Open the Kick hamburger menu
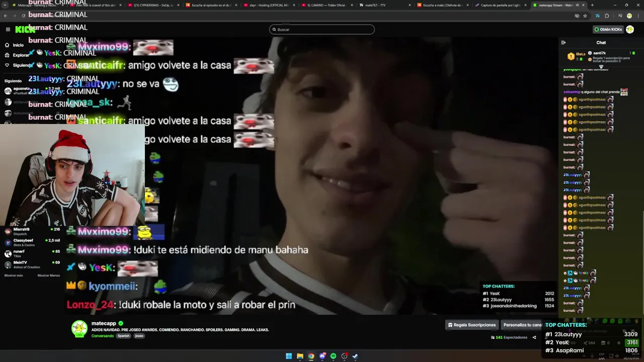 pyautogui.click(x=8, y=29)
